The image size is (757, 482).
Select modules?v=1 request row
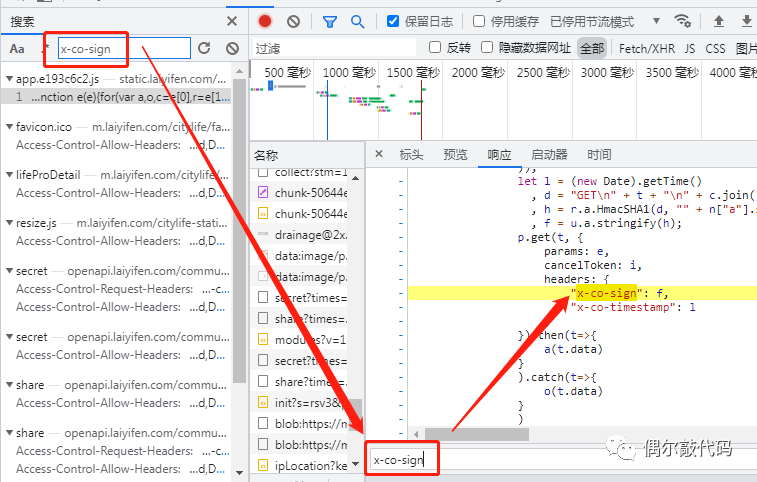(300, 340)
